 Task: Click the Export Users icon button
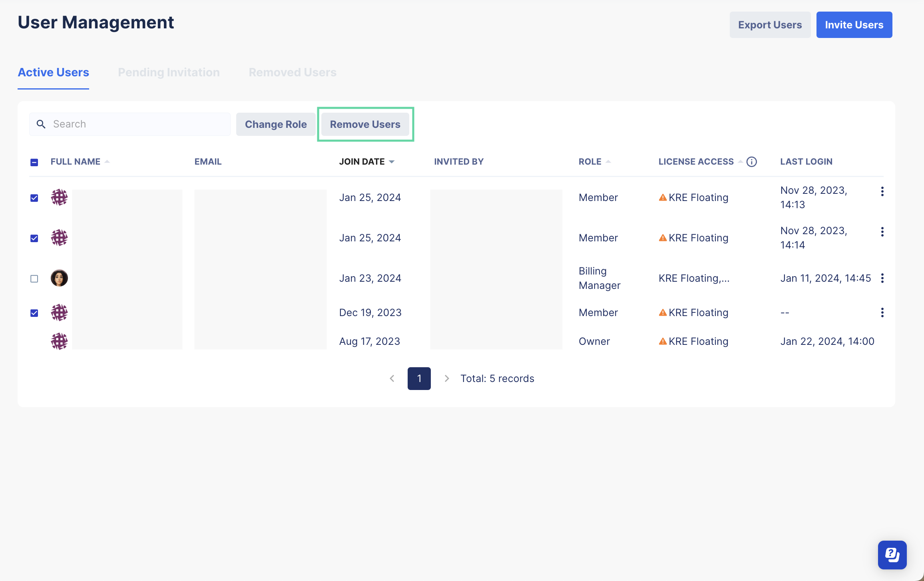point(769,25)
